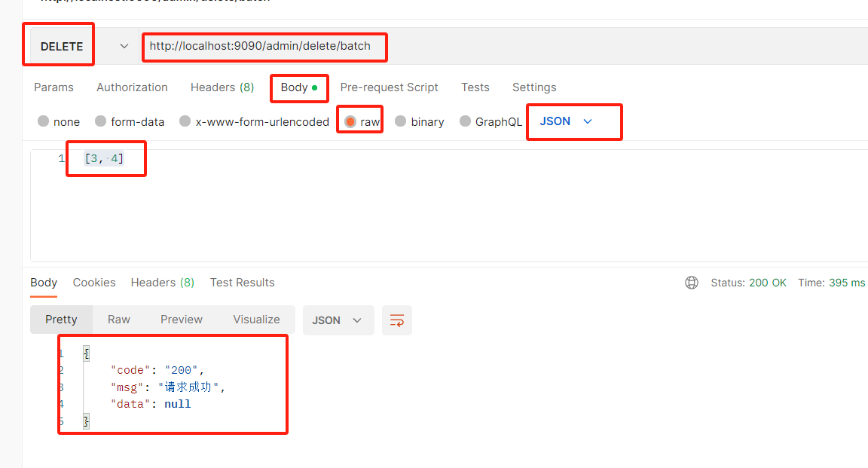
Task: Toggle the wrap lines icon
Action: [397, 320]
